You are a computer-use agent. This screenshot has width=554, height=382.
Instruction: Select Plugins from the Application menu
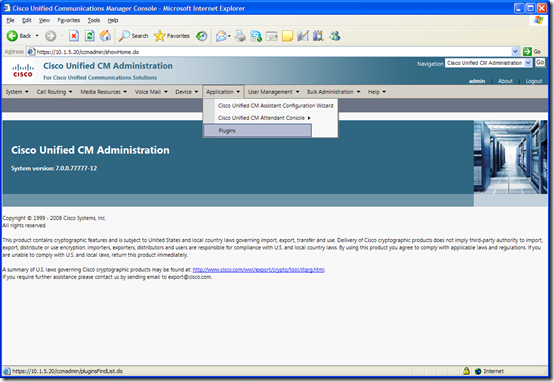pyautogui.click(x=258, y=130)
